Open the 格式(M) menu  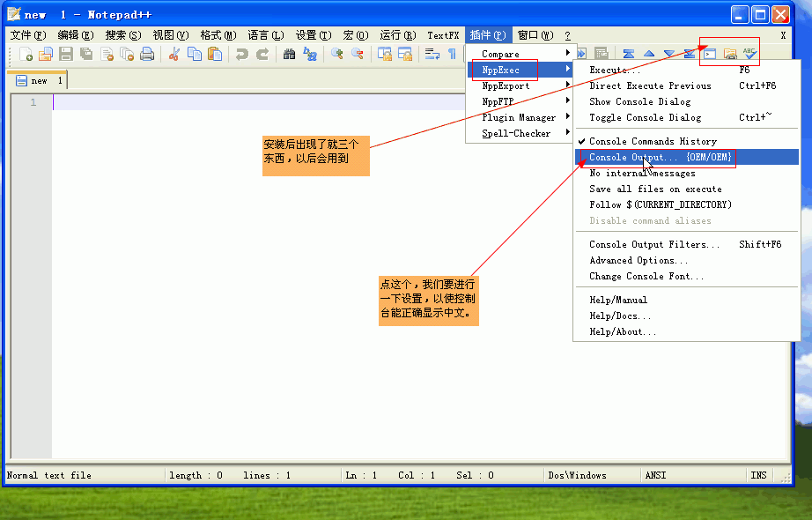[218, 35]
